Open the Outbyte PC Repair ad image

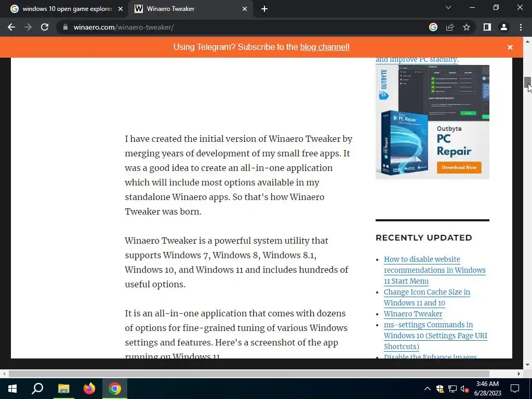432,122
